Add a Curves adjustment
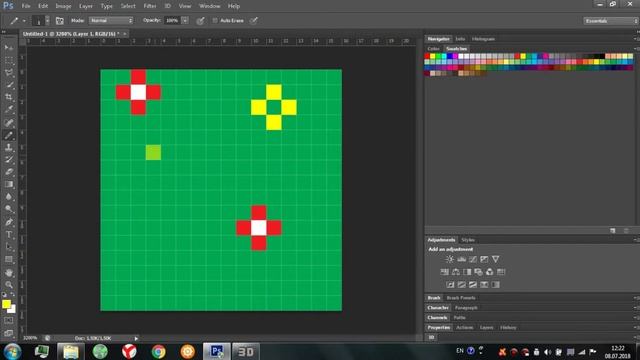 [473, 259]
